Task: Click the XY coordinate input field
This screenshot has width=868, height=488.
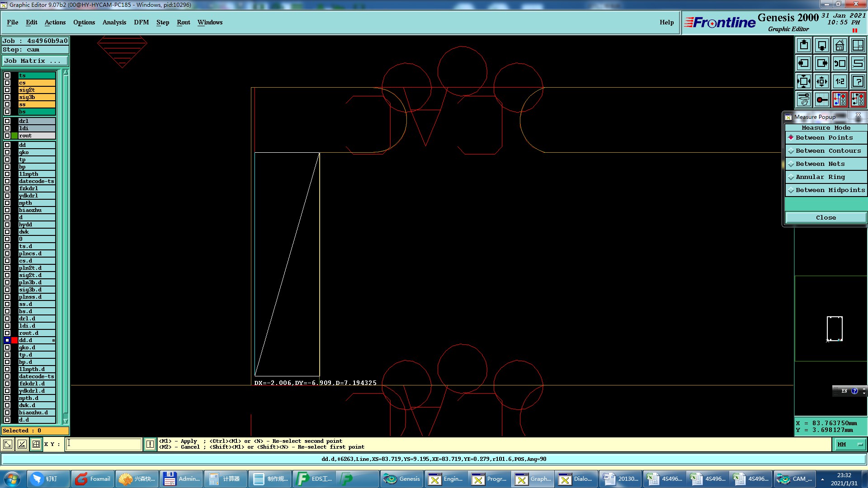Action: [104, 444]
